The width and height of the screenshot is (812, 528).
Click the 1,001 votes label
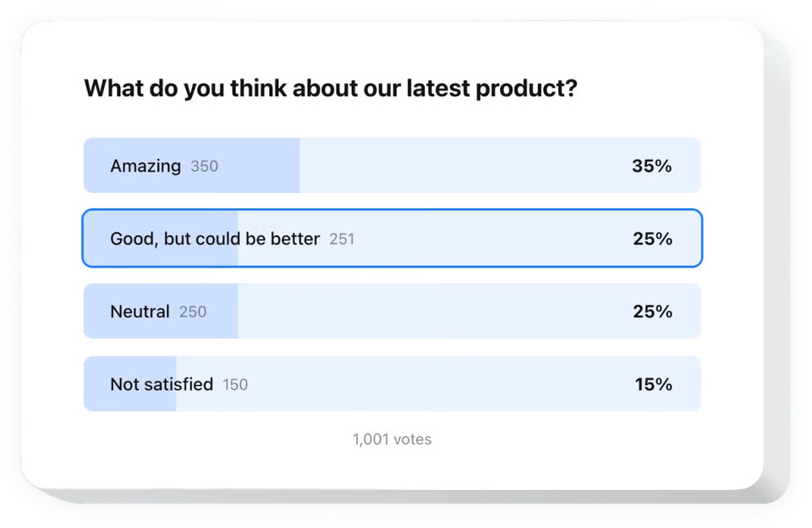(392, 439)
